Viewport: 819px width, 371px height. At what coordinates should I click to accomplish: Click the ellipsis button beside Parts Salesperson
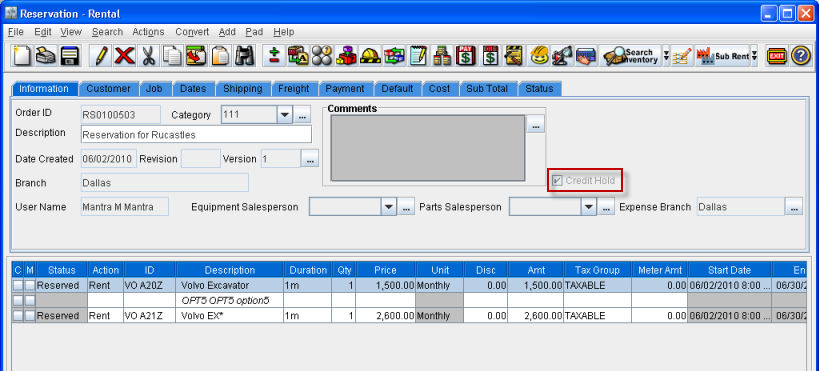click(x=606, y=207)
